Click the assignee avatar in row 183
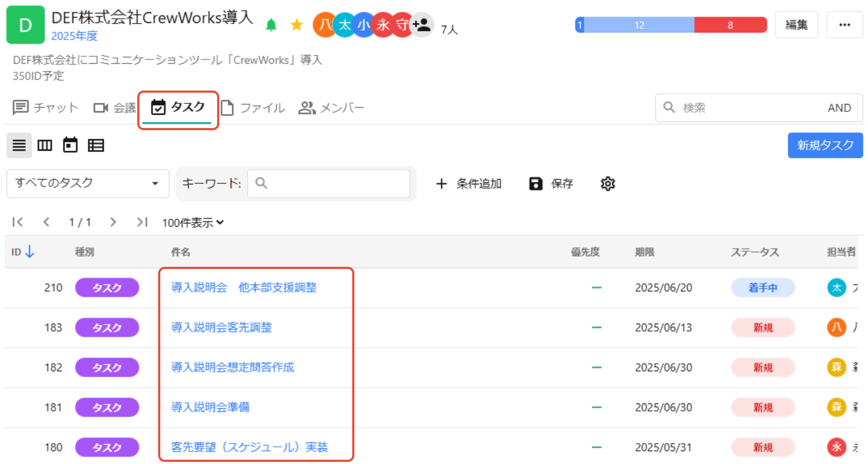The height and width of the screenshot is (464, 868). click(x=836, y=327)
